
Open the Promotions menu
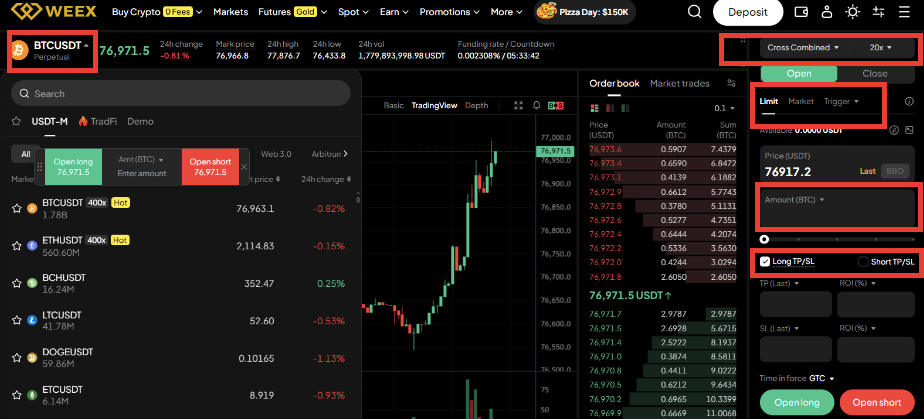pyautogui.click(x=450, y=12)
